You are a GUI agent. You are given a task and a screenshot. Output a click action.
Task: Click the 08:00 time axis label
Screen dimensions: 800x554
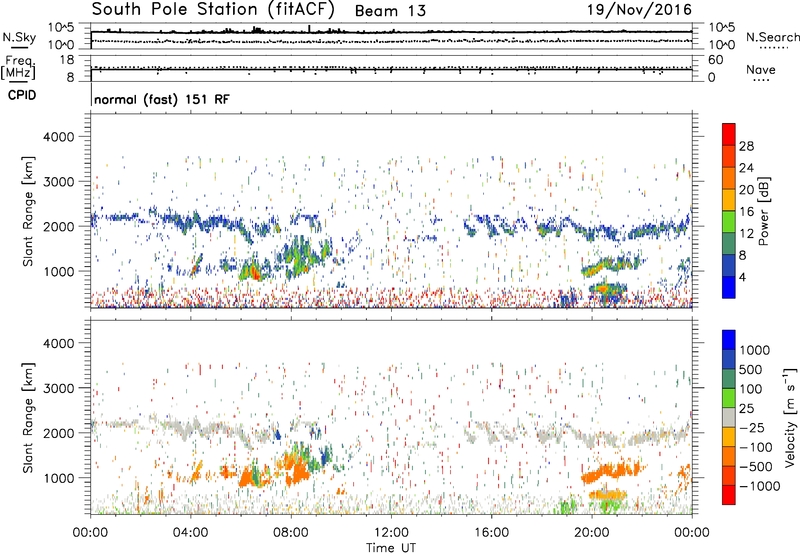tap(291, 533)
